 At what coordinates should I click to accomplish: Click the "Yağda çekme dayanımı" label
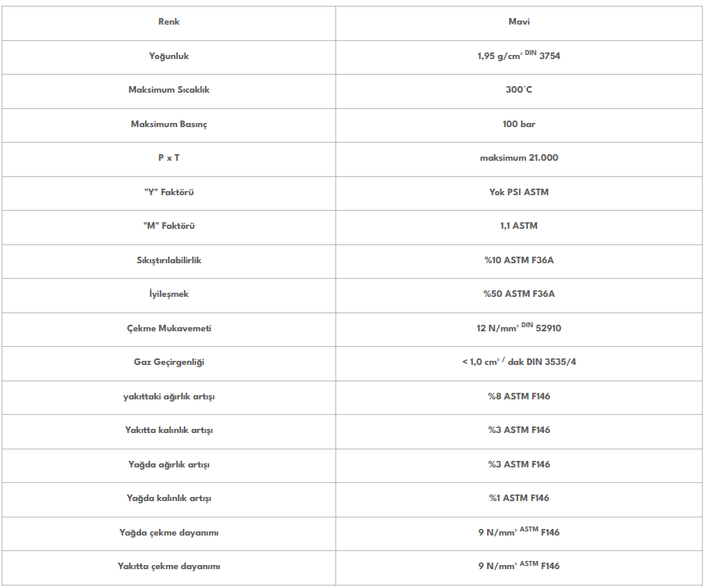click(x=169, y=533)
